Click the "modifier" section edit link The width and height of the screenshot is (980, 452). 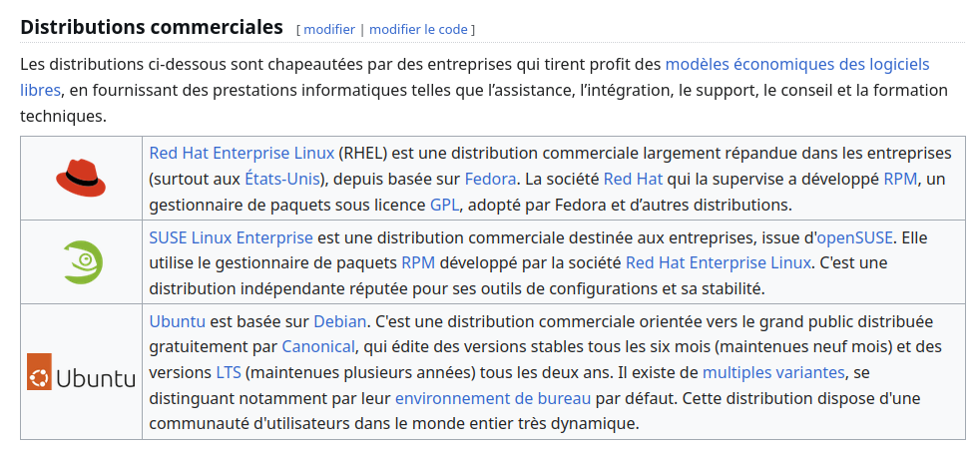pos(329,29)
